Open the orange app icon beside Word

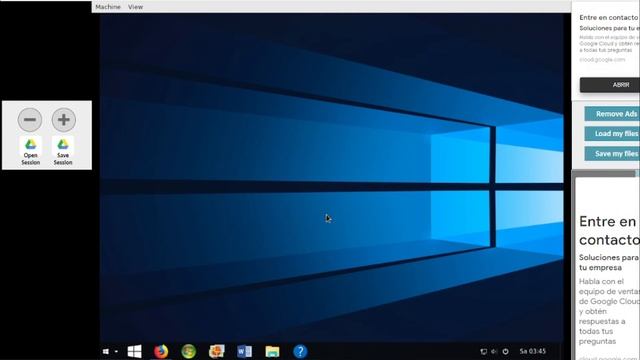click(217, 351)
